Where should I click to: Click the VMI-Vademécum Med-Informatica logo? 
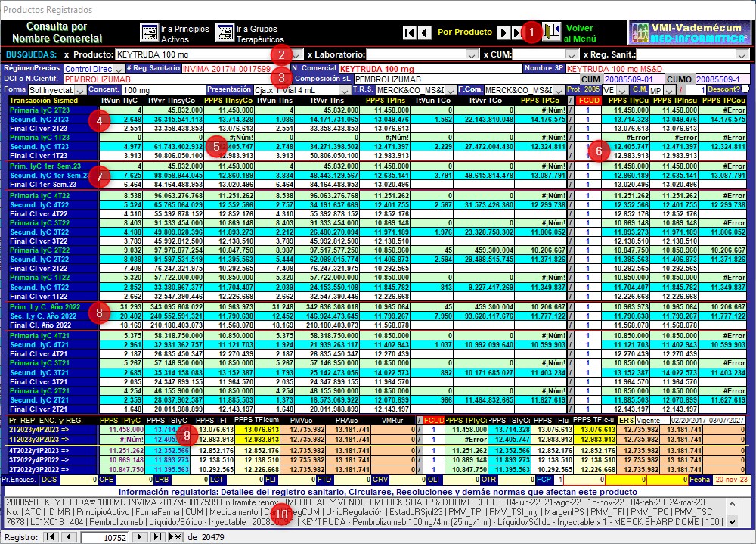coord(691,33)
